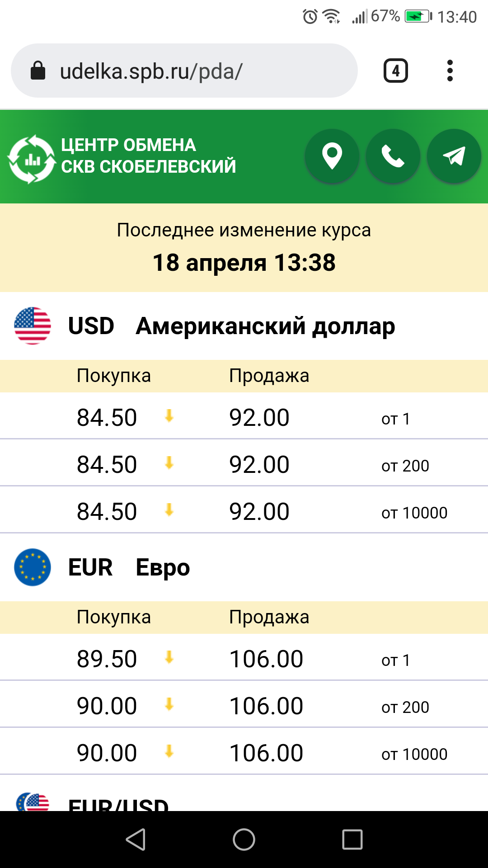
Task: Tap the Android back button
Action: (136, 840)
